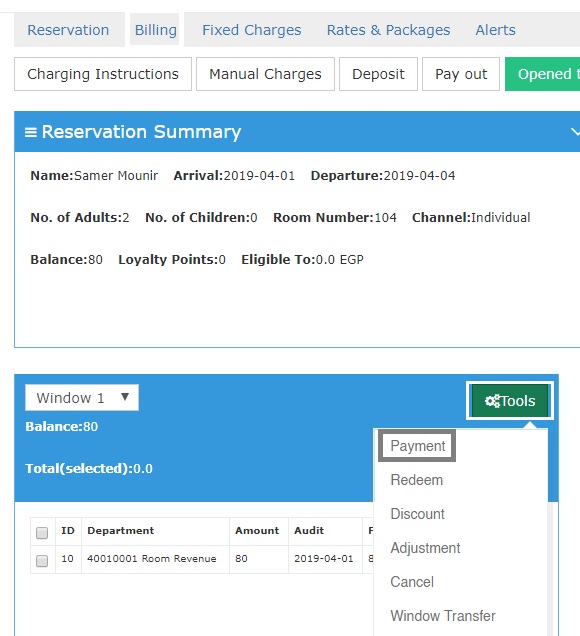Click ID 10 cell in the table

click(67, 559)
